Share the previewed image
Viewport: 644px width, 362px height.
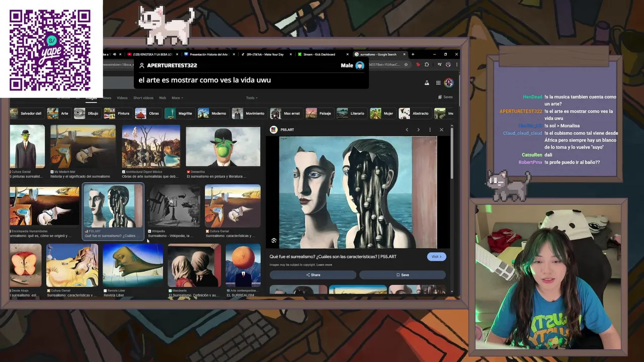click(313, 275)
